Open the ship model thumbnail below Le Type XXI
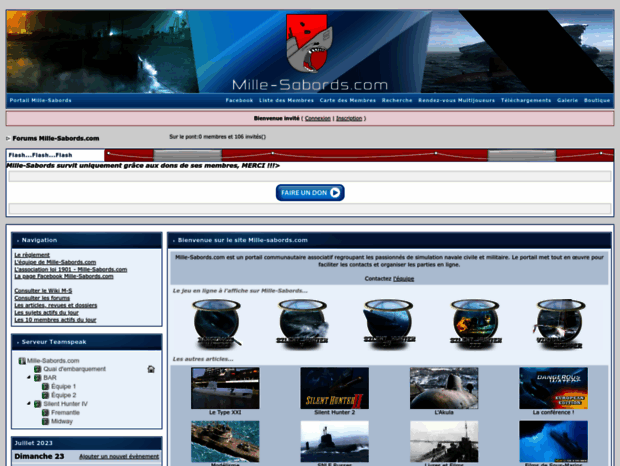The image size is (620, 466). pos(225,441)
